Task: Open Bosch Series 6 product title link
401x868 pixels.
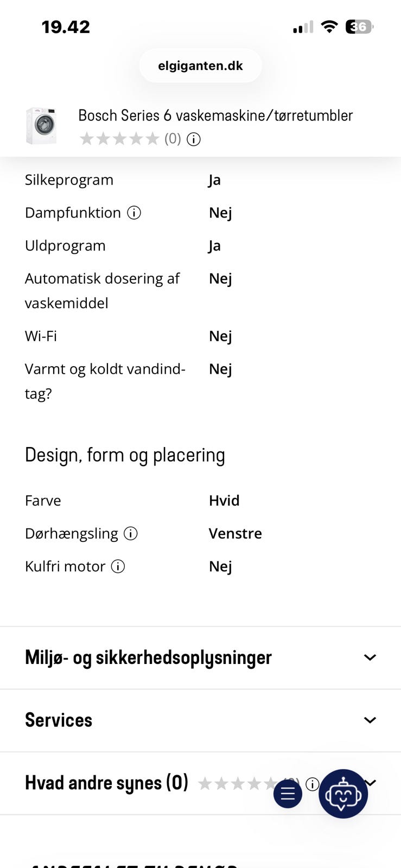Action: pyautogui.click(x=215, y=115)
